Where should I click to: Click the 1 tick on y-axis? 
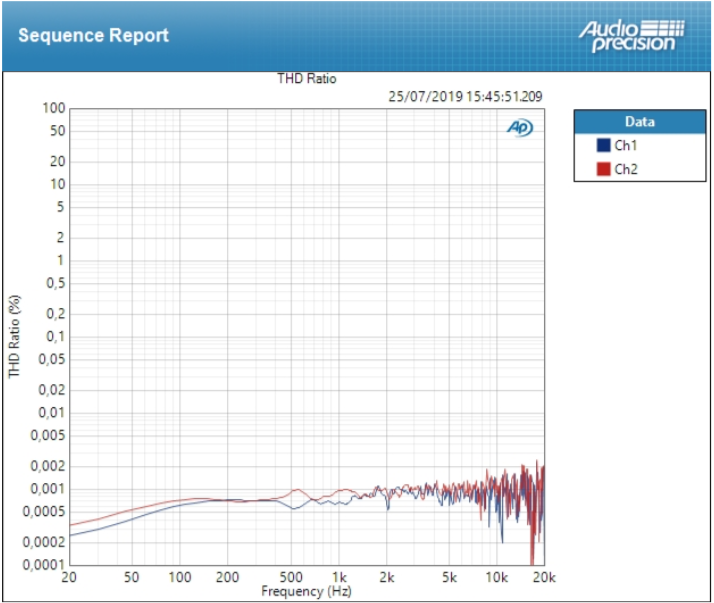click(61, 260)
